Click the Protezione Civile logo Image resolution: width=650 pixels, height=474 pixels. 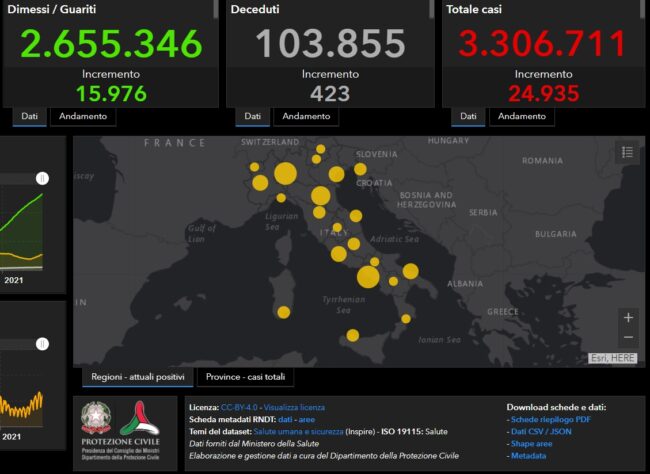click(x=140, y=418)
